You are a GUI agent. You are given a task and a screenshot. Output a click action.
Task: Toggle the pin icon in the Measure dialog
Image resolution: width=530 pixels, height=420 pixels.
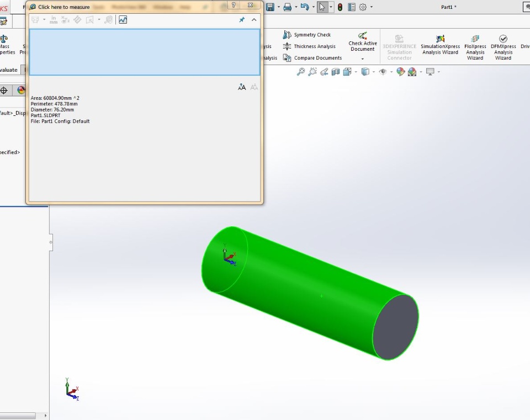(x=242, y=20)
